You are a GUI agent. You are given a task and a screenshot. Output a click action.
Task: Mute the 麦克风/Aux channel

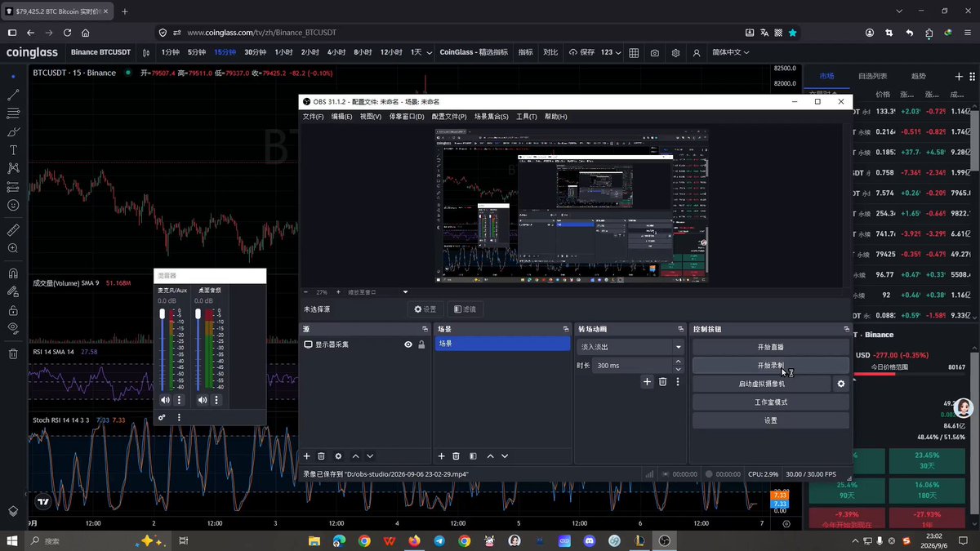click(165, 400)
